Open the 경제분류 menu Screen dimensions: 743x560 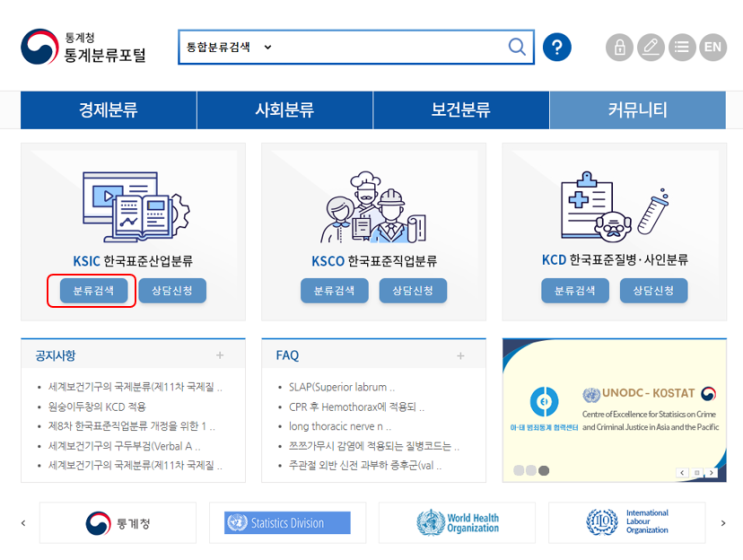point(109,110)
